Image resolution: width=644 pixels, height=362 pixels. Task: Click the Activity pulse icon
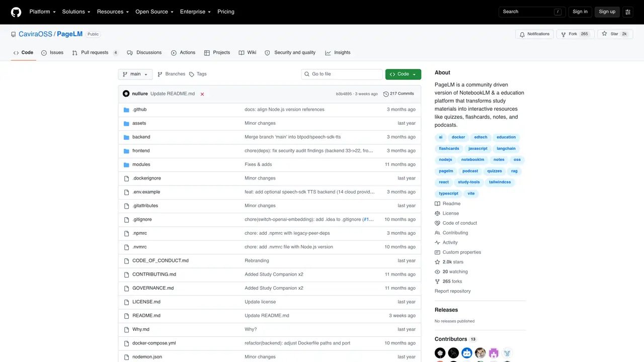tap(438, 242)
